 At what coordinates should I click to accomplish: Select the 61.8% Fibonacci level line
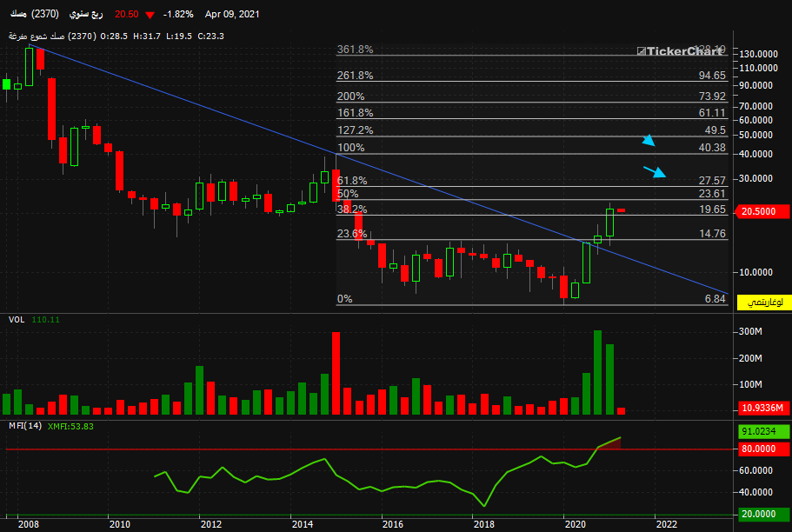point(532,186)
